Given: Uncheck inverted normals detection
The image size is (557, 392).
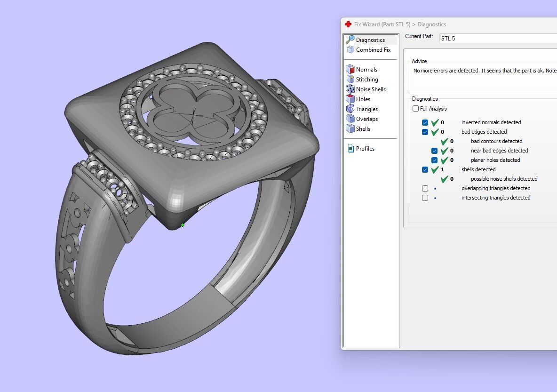Looking at the screenshot, I should [425, 122].
